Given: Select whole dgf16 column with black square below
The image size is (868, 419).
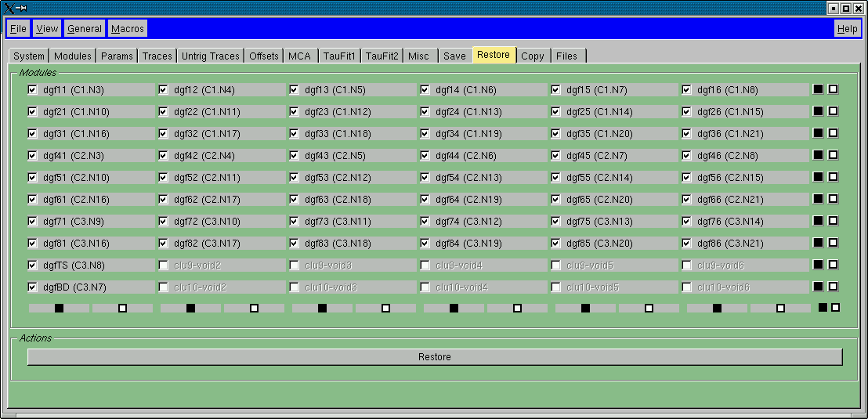Looking at the screenshot, I should point(717,309).
